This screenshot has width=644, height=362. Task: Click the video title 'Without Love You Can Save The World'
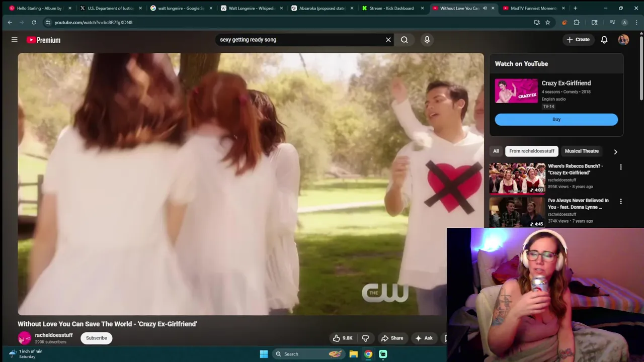point(107,324)
